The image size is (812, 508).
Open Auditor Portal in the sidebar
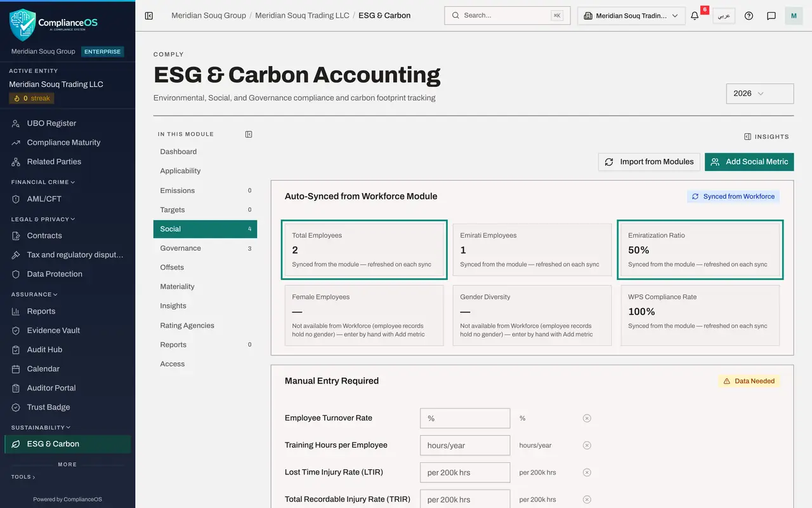68,388
